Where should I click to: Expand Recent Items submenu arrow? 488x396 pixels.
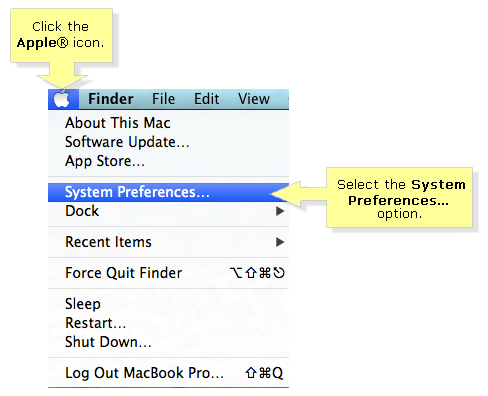[x=280, y=242]
